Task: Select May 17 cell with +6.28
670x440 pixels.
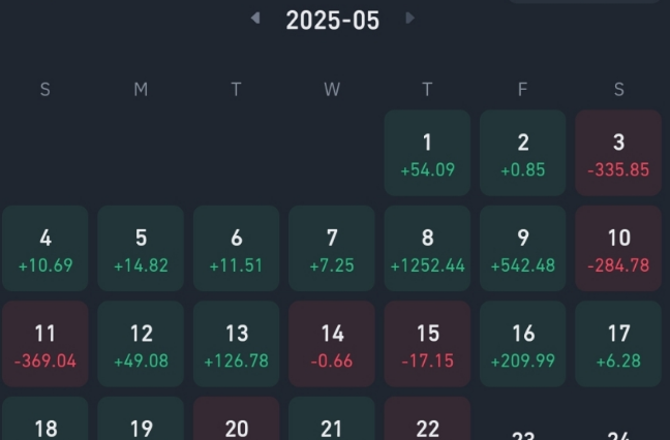Action: click(618, 345)
